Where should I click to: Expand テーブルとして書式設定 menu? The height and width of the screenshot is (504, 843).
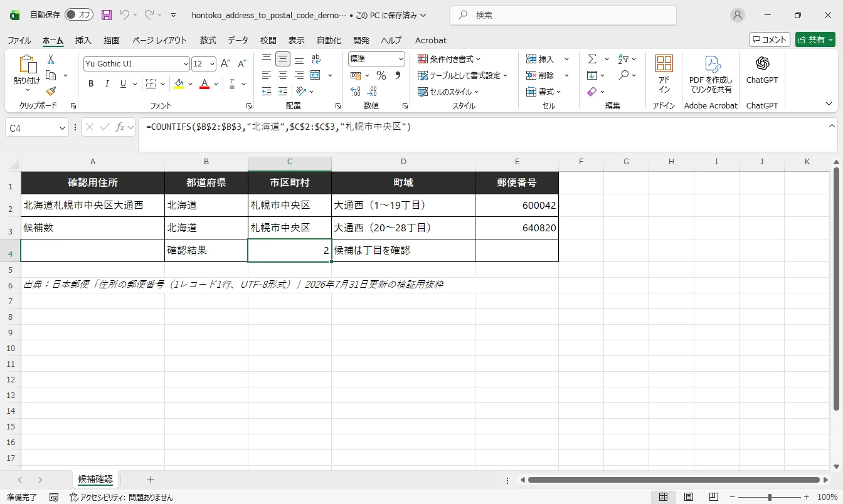tap(463, 75)
